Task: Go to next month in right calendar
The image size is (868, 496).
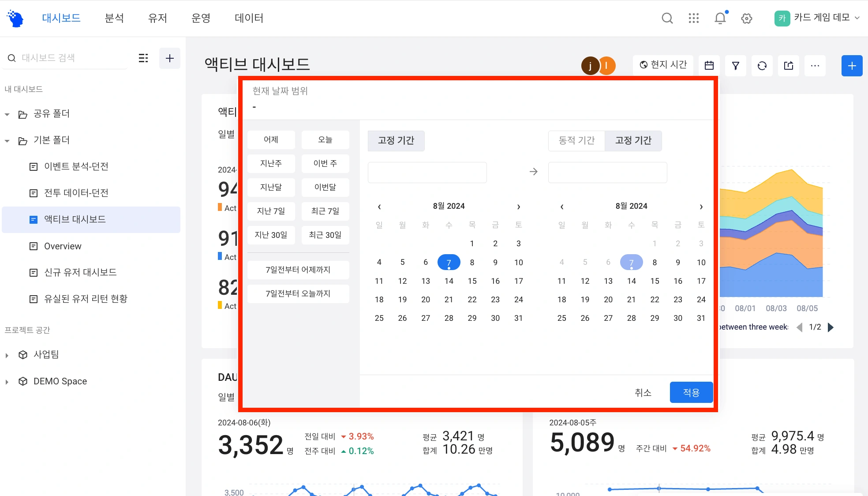Action: click(x=701, y=207)
